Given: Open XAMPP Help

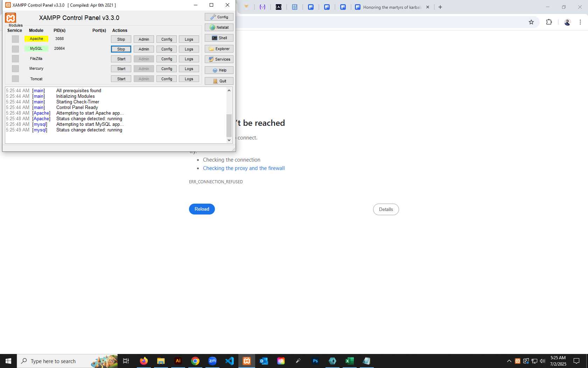Looking at the screenshot, I should [x=219, y=70].
